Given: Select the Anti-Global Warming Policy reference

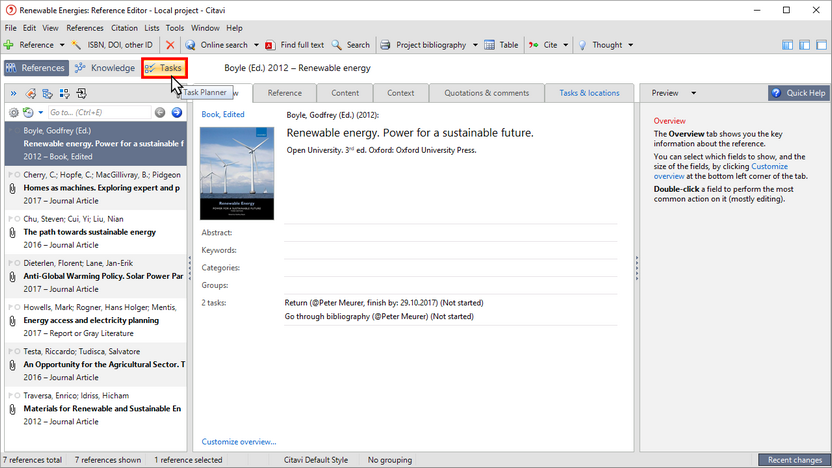Looking at the screenshot, I should (x=96, y=276).
